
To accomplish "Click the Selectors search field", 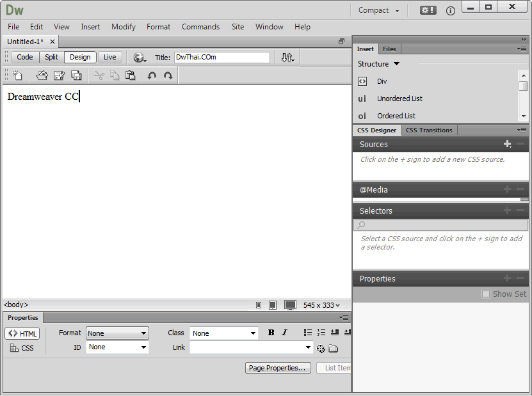I will coord(440,225).
